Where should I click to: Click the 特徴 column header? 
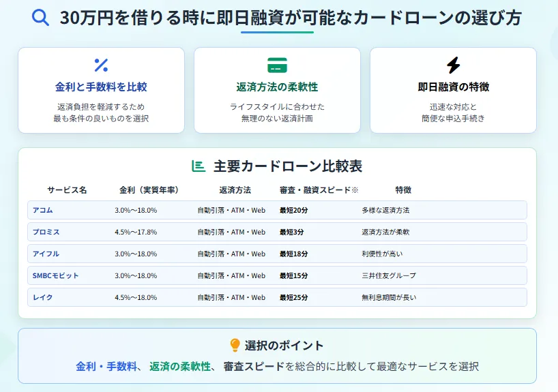click(403, 190)
